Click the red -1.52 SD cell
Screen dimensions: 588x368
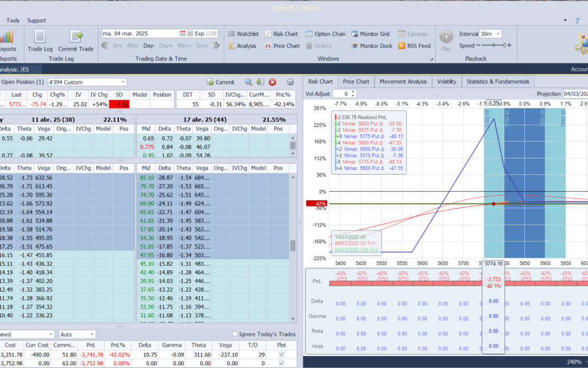(119, 104)
